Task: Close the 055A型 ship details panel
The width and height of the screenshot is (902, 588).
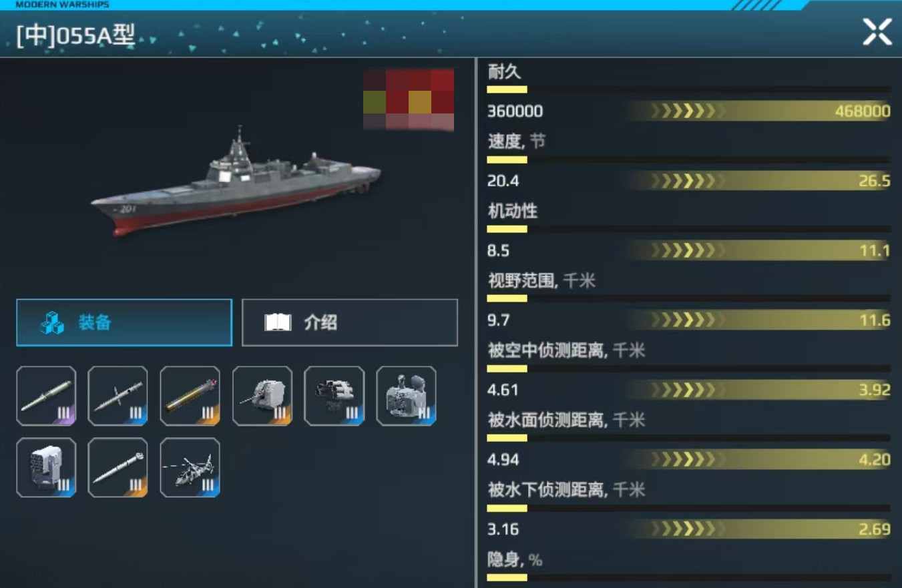Action: (877, 32)
